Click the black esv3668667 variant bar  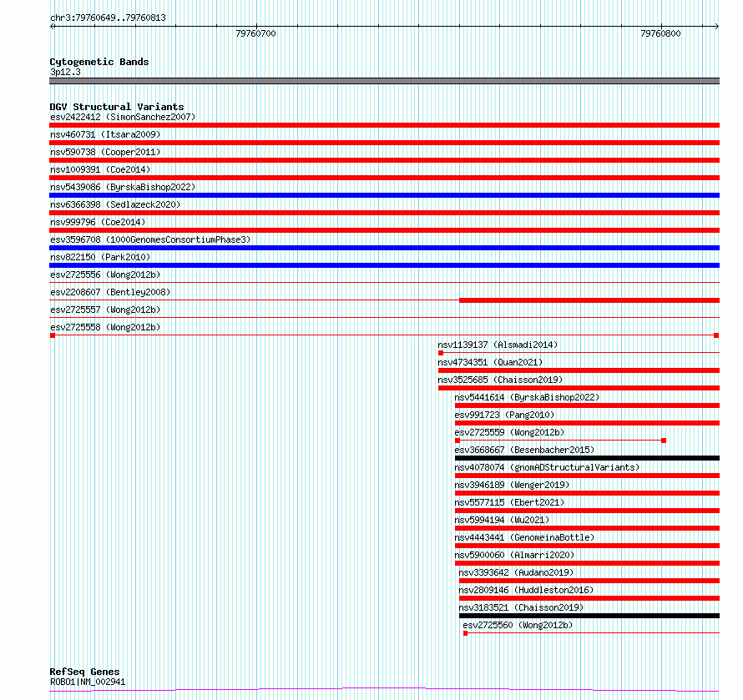point(587,458)
